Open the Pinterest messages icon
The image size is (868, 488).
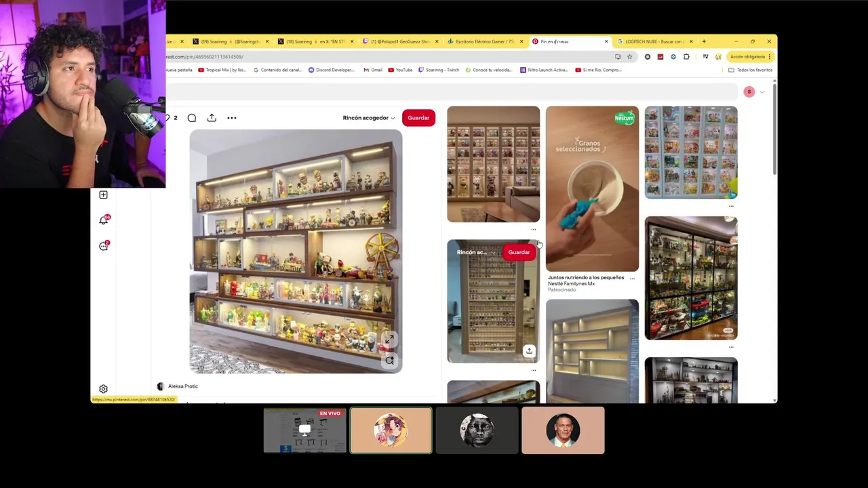coord(104,245)
